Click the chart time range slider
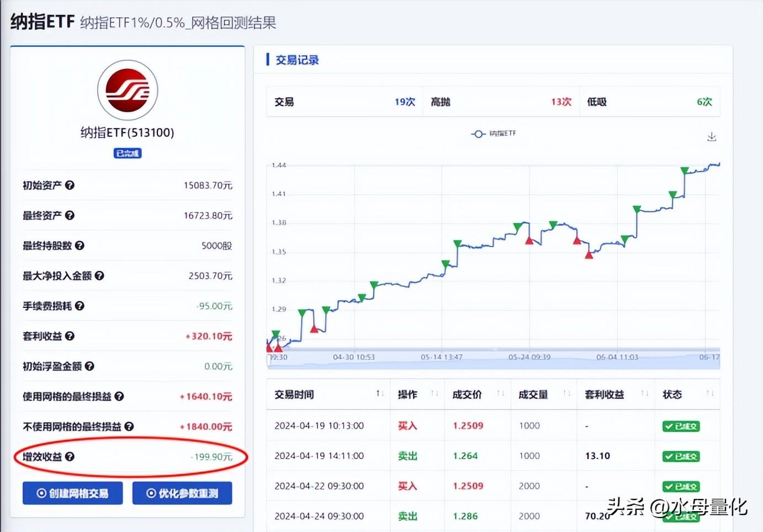 point(493,358)
